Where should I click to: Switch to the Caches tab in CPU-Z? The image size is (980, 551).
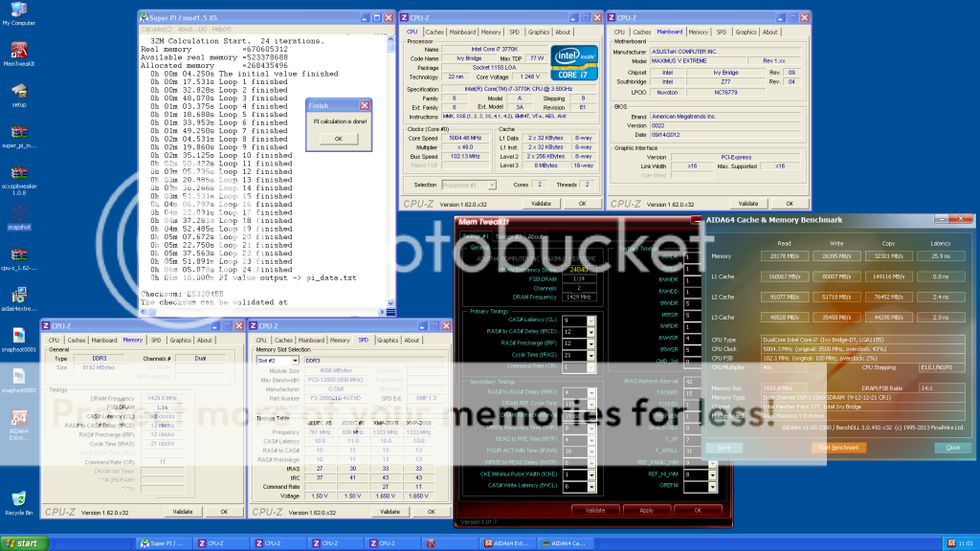click(434, 32)
